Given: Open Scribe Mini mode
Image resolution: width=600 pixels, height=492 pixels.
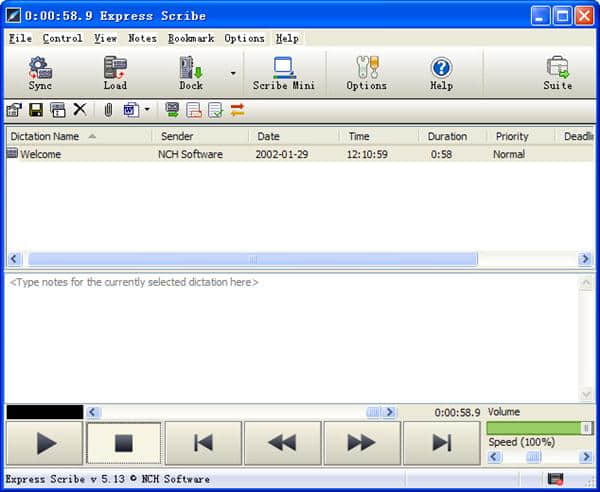Looking at the screenshot, I should click(283, 73).
